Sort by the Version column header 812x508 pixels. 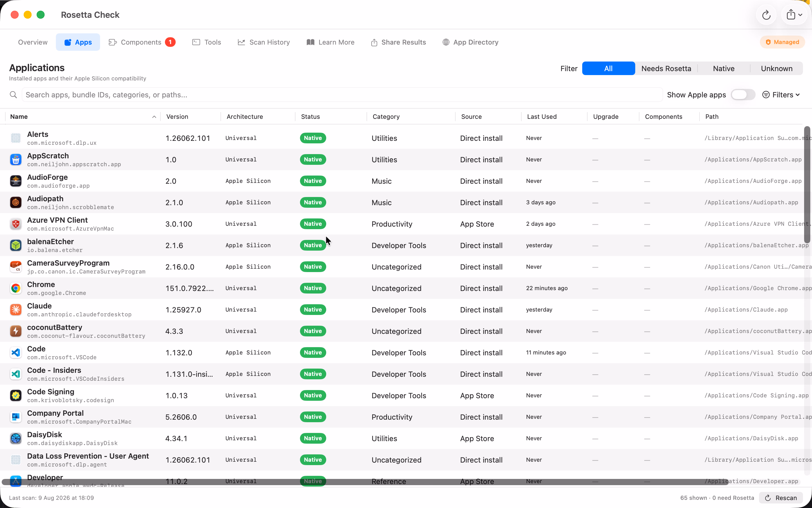(x=190, y=117)
